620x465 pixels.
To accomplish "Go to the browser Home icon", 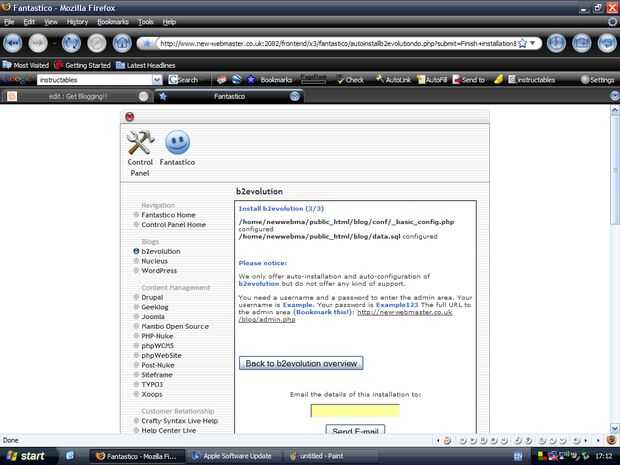I will pyautogui.click(x=122, y=43).
